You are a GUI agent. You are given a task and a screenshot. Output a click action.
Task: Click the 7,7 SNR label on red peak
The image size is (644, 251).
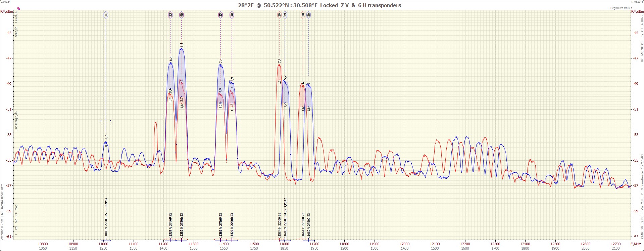pyautogui.click(x=279, y=61)
